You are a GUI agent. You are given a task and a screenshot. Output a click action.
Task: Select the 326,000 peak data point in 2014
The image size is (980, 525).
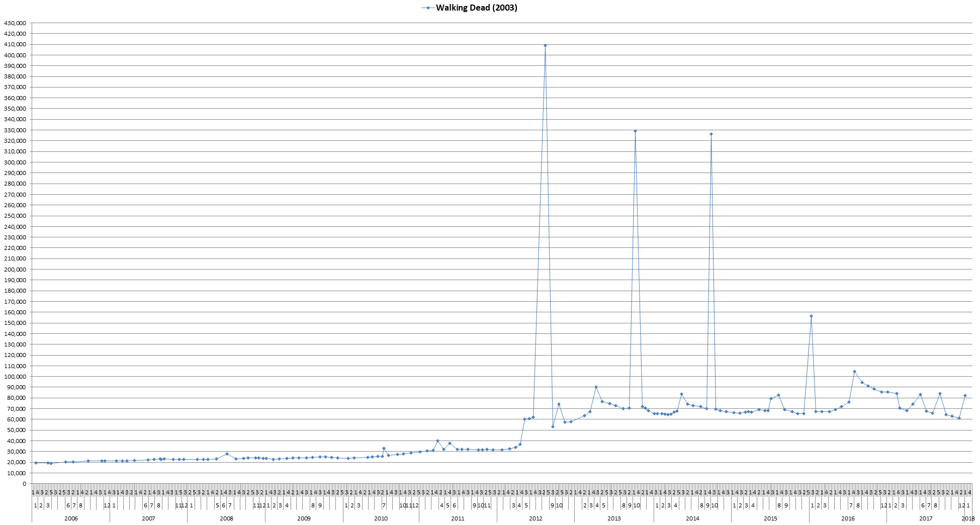711,134
